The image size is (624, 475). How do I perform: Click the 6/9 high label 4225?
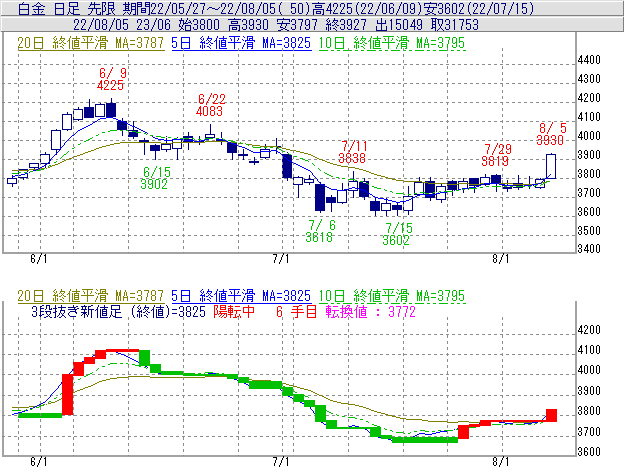(110, 86)
